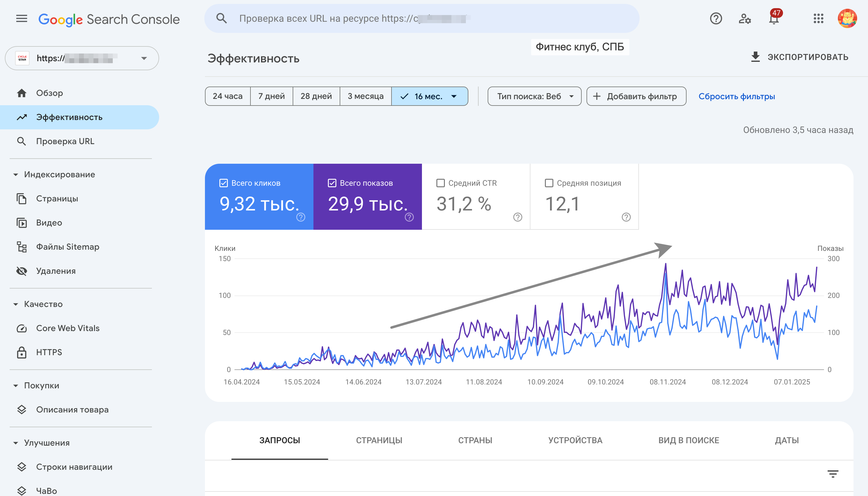Click the export download icon
Screen dimensions: 868x496
755,57
